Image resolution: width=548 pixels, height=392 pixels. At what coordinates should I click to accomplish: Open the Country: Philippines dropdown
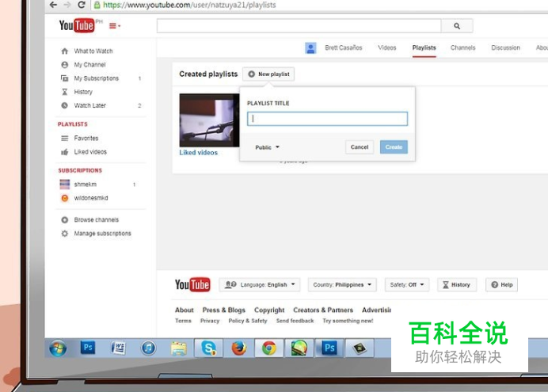[342, 285]
